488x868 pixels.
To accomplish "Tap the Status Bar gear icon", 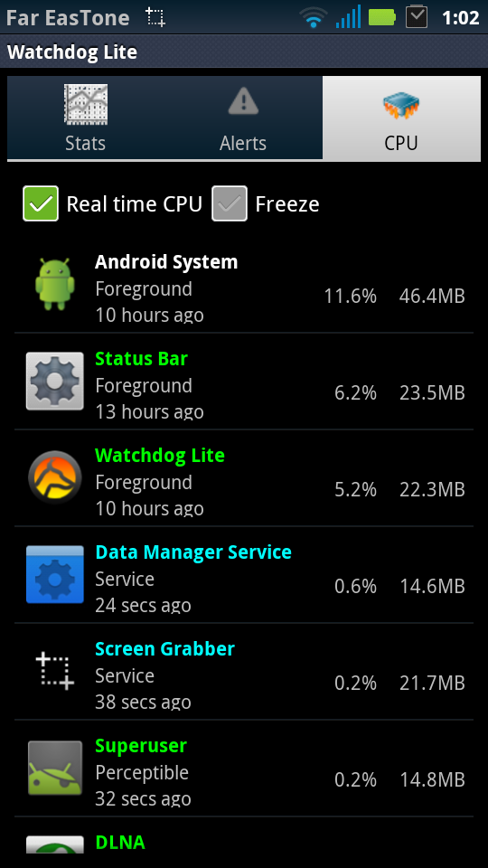I will (x=55, y=381).
